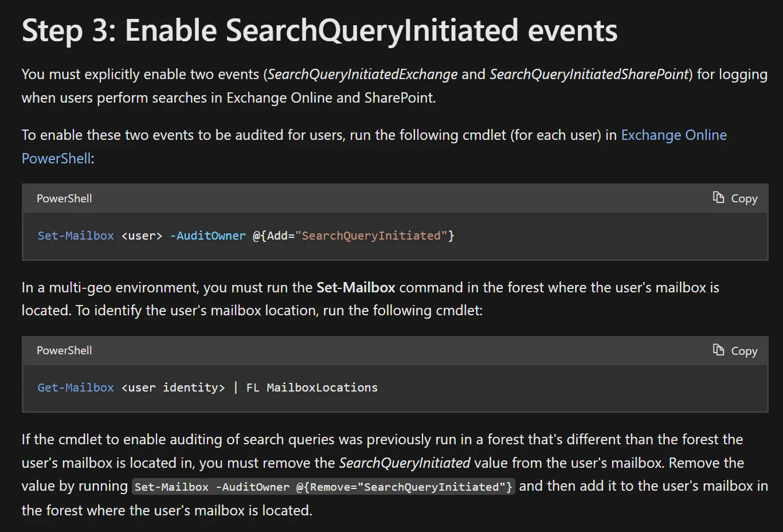Click the Set-Mailbox cmdlet name in the first code block
783x532 pixels.
click(76, 236)
